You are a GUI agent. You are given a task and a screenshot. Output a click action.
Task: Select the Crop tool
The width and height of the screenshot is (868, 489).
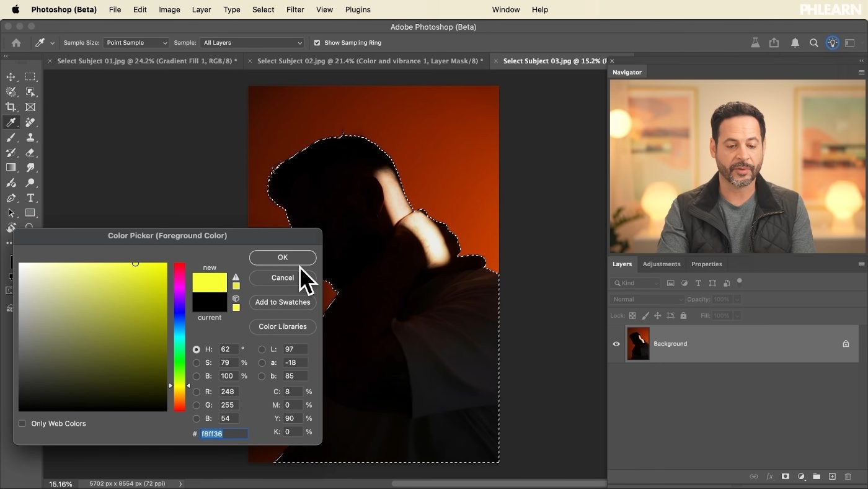[x=11, y=107]
